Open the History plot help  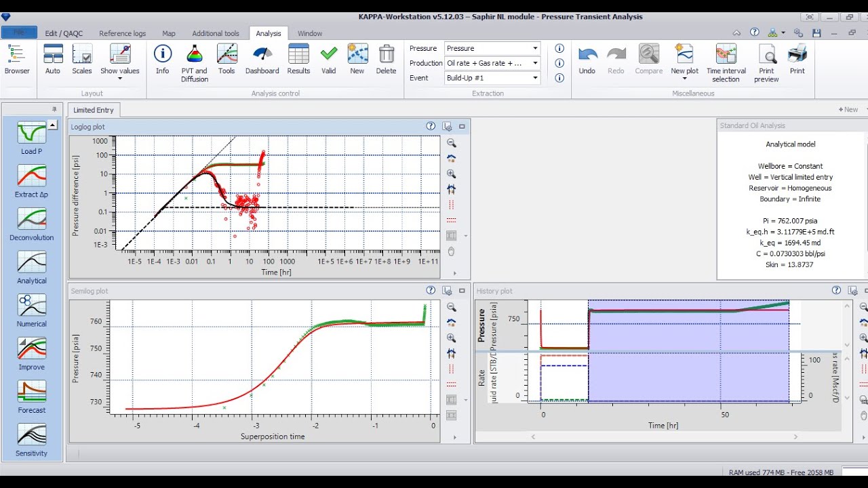(x=836, y=290)
